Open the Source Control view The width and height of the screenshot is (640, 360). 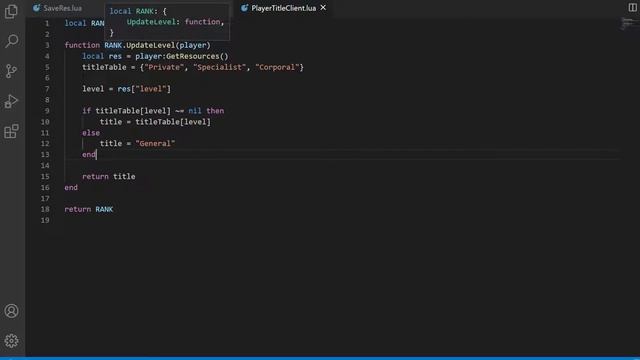tap(11, 71)
